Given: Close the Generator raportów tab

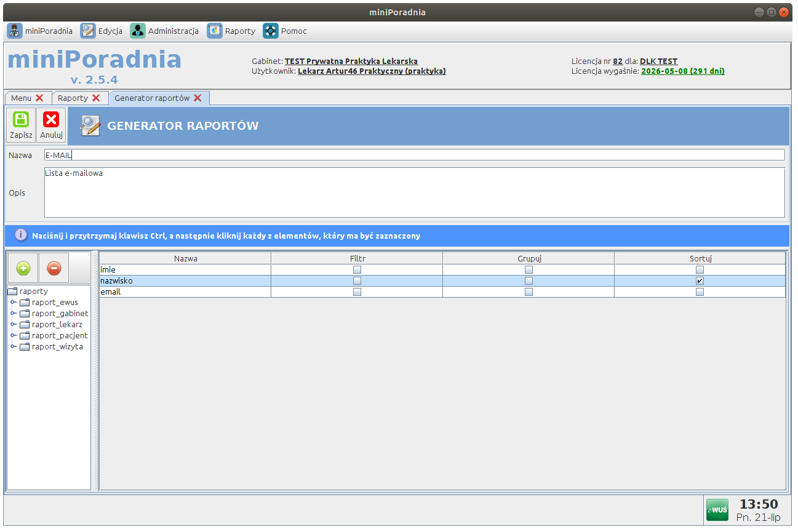Looking at the screenshot, I should click(x=198, y=98).
